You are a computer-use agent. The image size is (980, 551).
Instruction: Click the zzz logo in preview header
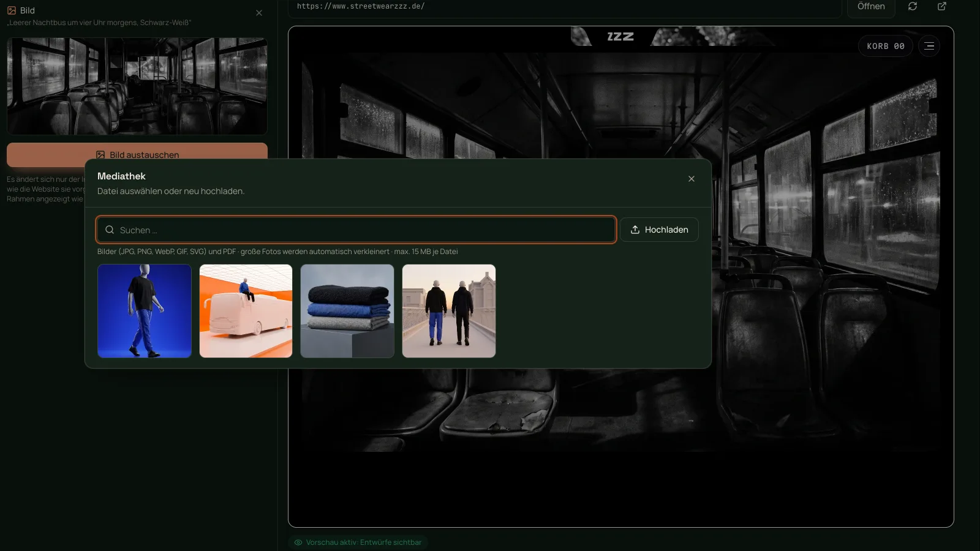620,37
